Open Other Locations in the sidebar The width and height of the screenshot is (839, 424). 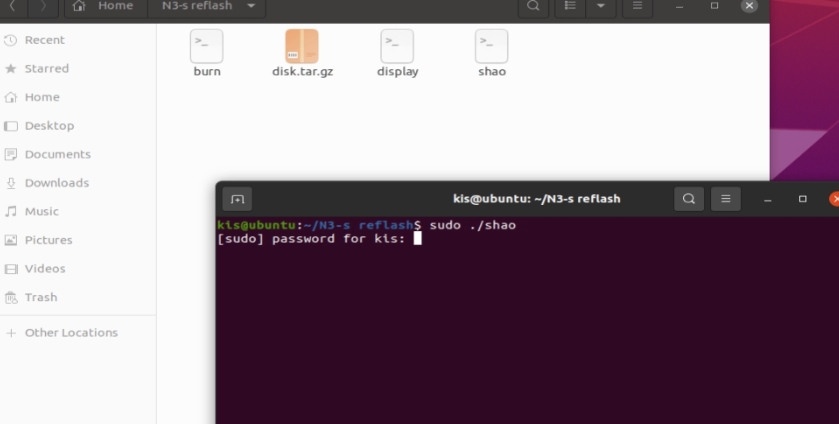[x=70, y=333]
